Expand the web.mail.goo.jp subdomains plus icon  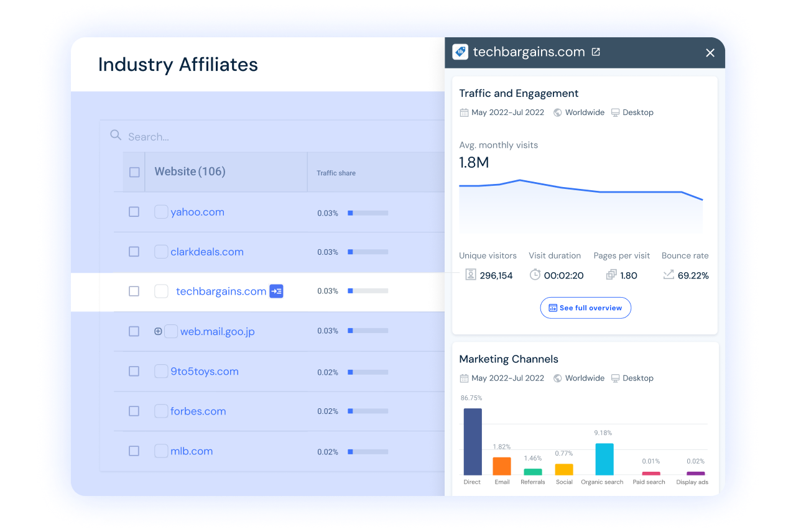click(158, 331)
